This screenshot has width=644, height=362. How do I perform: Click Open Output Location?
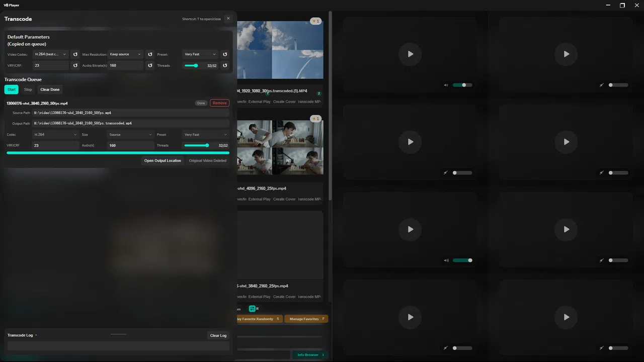(163, 161)
